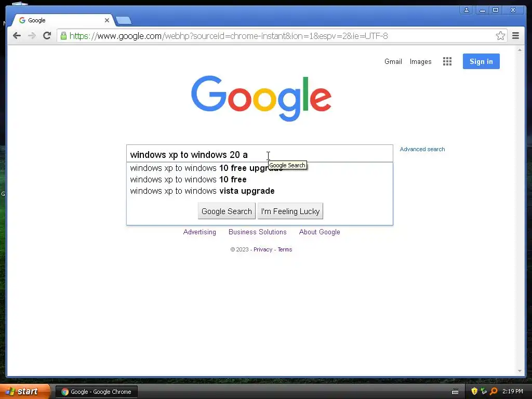Click the forward navigation arrow

pos(32,36)
